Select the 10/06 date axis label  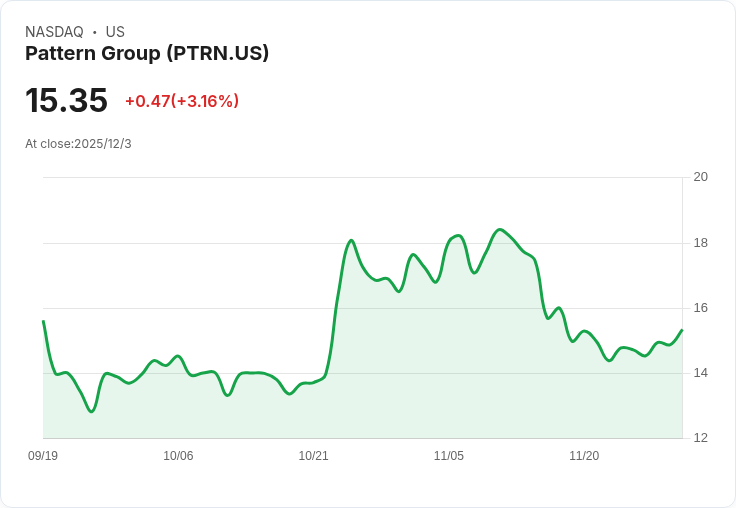coord(178,455)
